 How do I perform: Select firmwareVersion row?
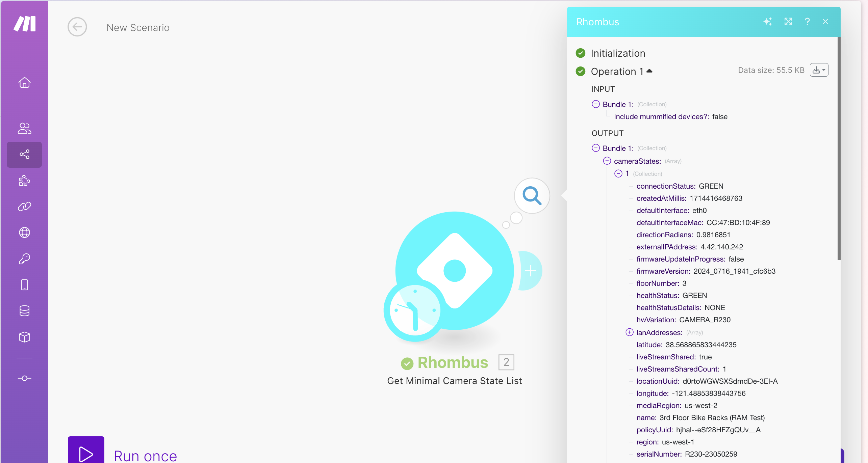[x=706, y=271]
